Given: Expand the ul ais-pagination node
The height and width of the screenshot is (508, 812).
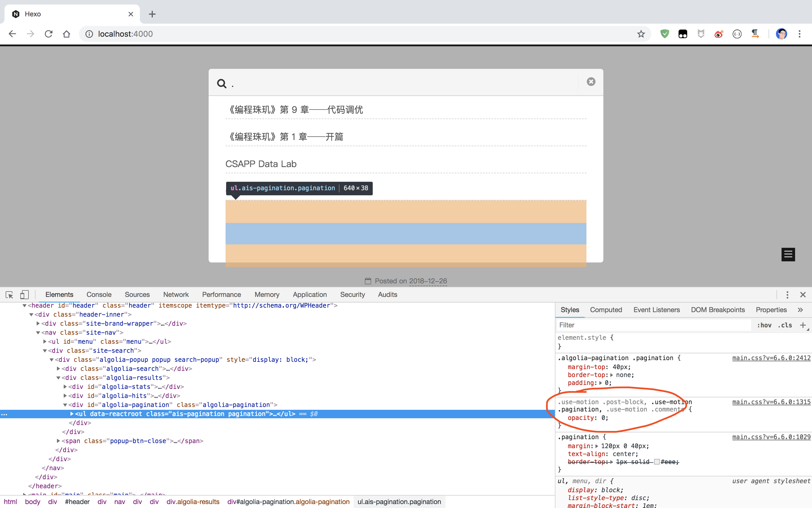Looking at the screenshot, I should point(71,414).
